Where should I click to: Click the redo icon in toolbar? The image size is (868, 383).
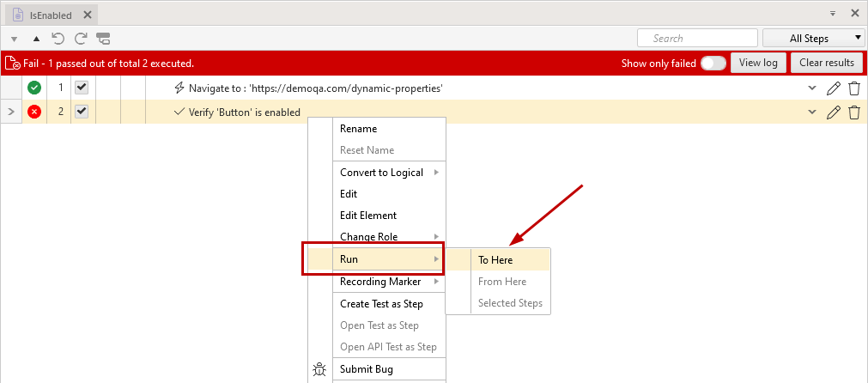[x=81, y=38]
